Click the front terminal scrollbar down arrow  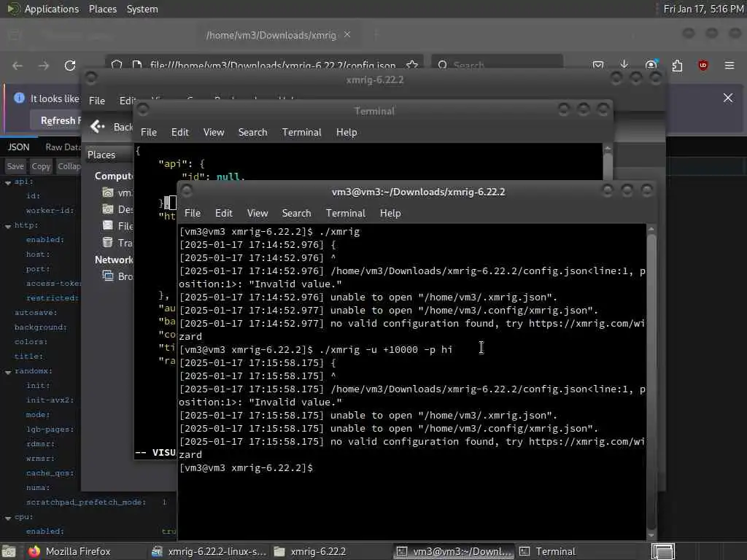[651, 535]
